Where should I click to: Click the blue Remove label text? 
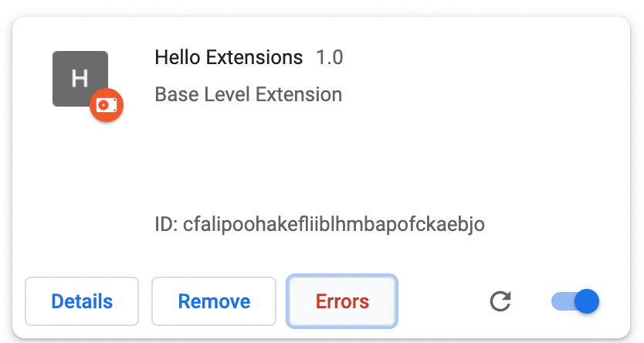coord(214,301)
